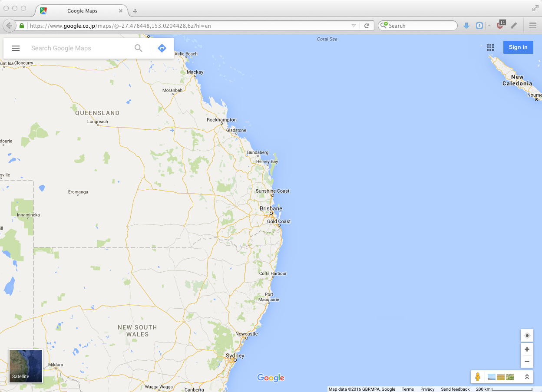
Task: Click the Brisbane city label
Action: click(x=271, y=208)
